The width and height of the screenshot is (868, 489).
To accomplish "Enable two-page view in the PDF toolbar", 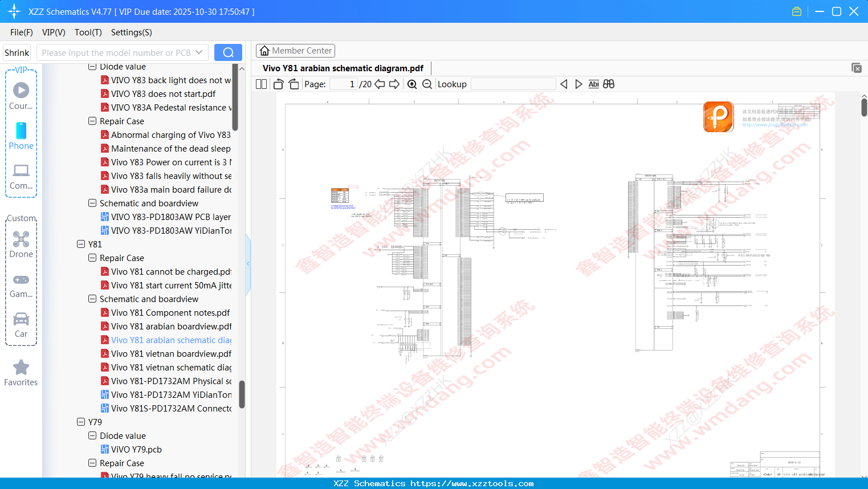I will coord(260,84).
